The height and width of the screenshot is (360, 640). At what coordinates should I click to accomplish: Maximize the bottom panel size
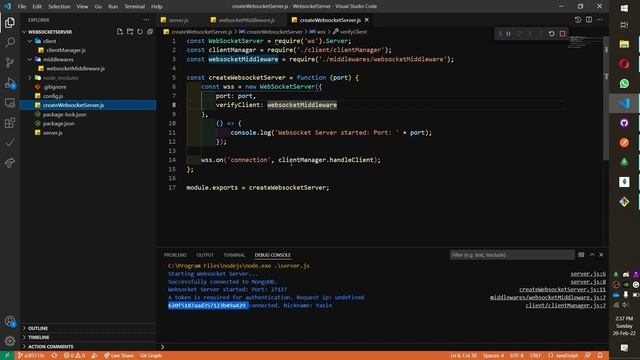[592, 255]
